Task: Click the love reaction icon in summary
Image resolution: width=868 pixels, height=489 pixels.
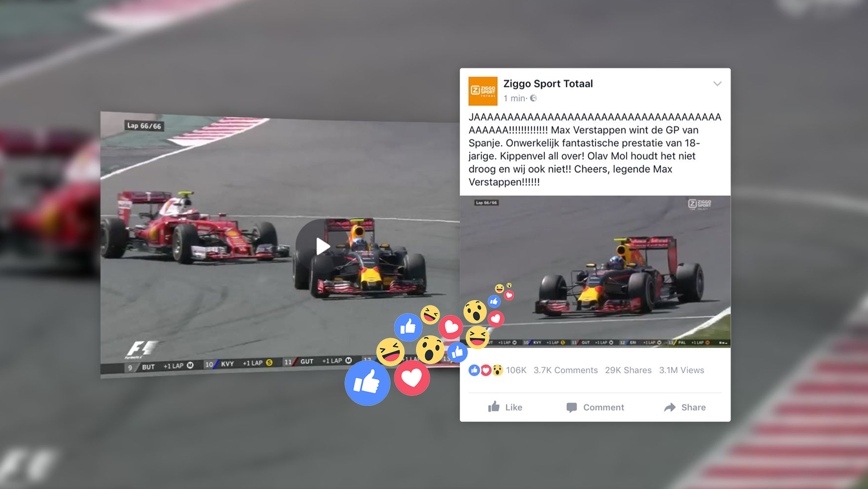Action: (x=485, y=370)
